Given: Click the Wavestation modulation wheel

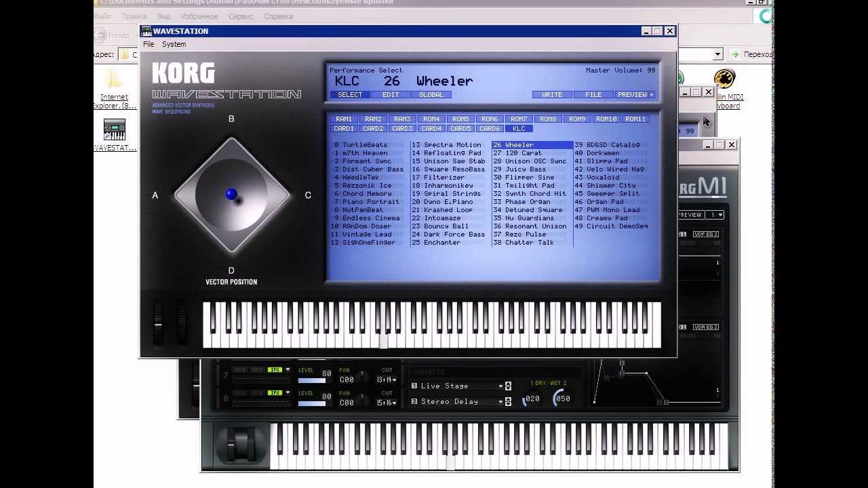Looking at the screenshot, I should tap(182, 324).
